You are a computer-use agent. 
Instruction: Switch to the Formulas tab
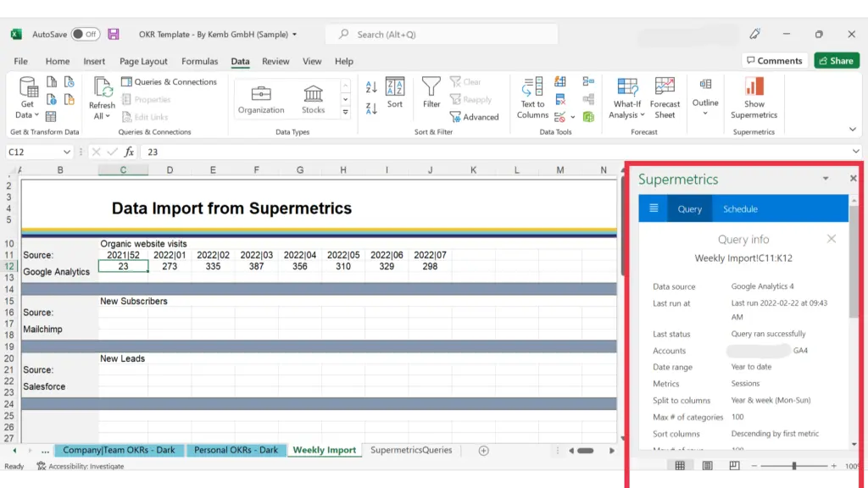point(200,61)
